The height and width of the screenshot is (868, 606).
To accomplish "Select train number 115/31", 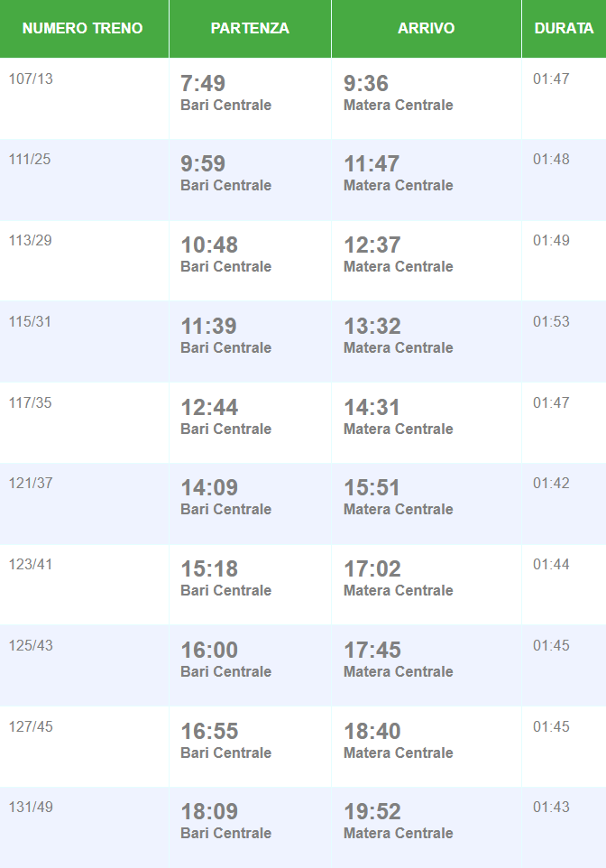I will coord(31,321).
